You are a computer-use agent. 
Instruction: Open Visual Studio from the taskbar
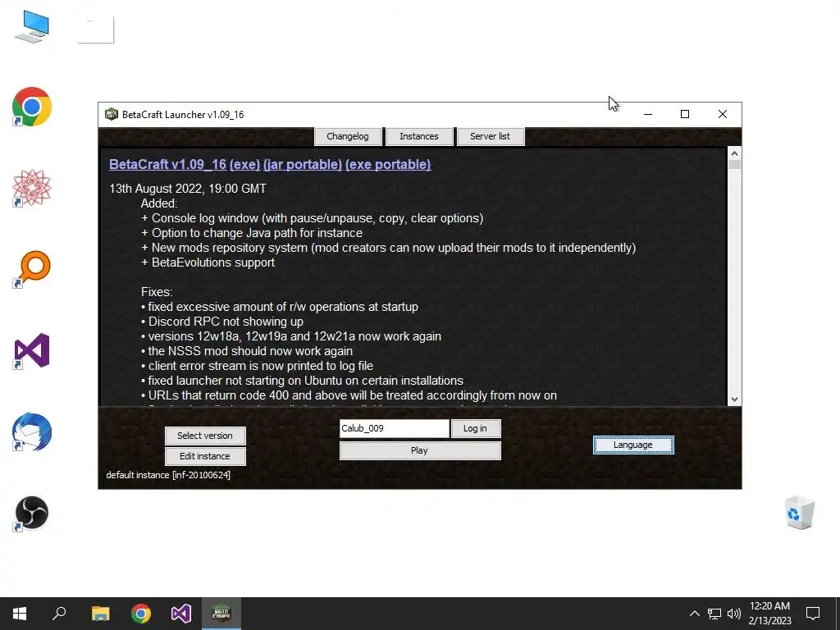point(181,614)
